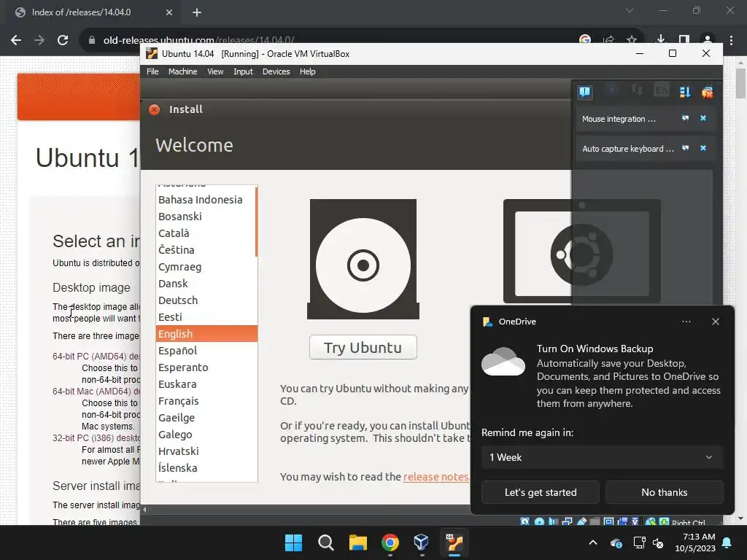
Task: Click the VirtualBox title bar app icon
Action: [152, 53]
